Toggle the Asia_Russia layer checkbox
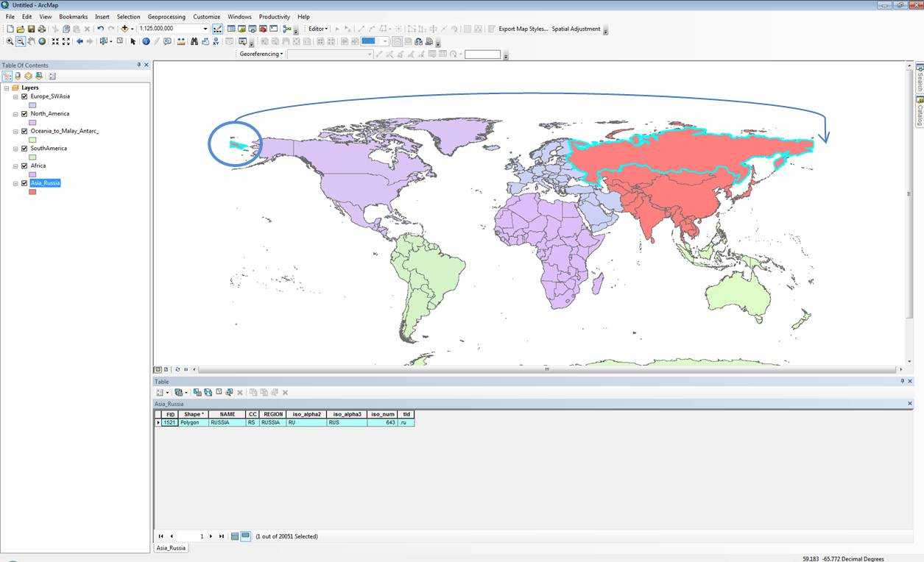 24,183
